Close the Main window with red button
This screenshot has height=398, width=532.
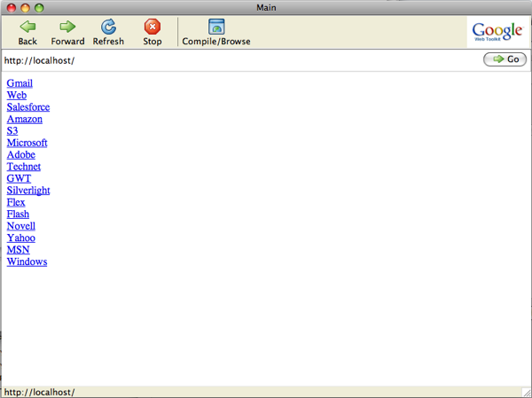[x=12, y=8]
